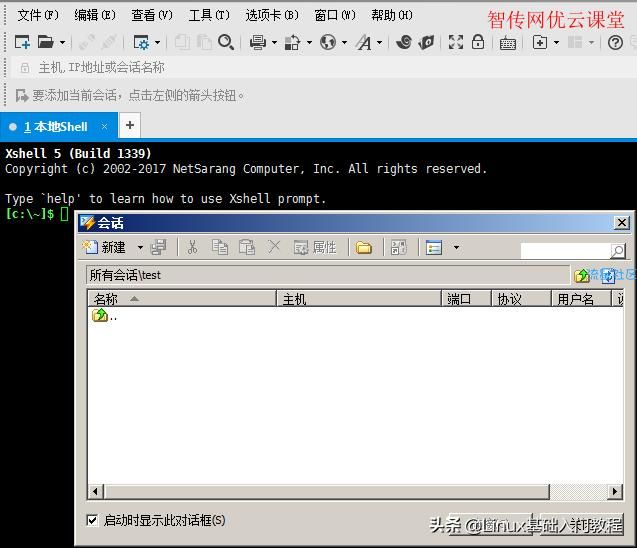Open the View menu (查看)
The width and height of the screenshot is (637, 548).
tap(152, 15)
